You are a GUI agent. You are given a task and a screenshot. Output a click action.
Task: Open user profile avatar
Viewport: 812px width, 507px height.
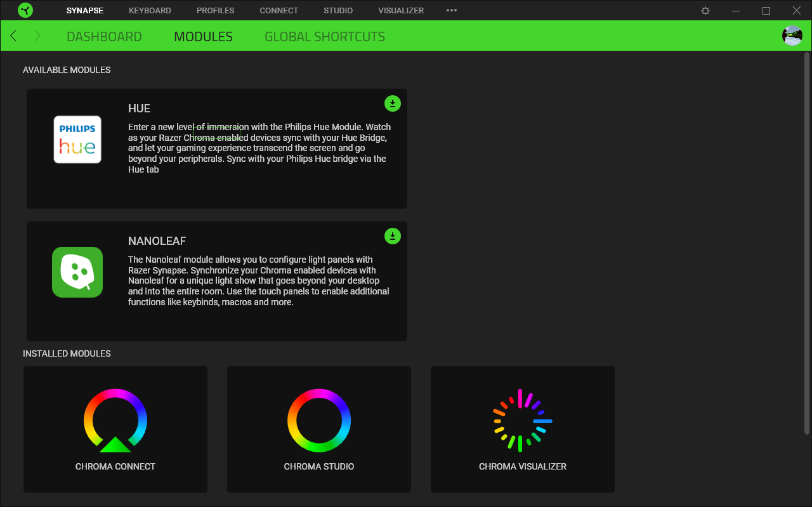(792, 36)
